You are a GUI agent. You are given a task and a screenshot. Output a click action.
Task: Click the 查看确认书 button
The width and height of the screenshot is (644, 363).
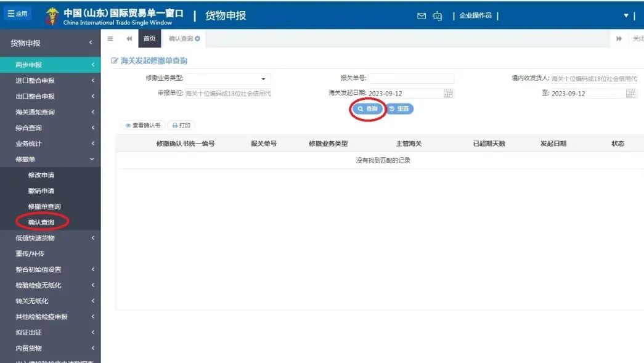pyautogui.click(x=143, y=125)
